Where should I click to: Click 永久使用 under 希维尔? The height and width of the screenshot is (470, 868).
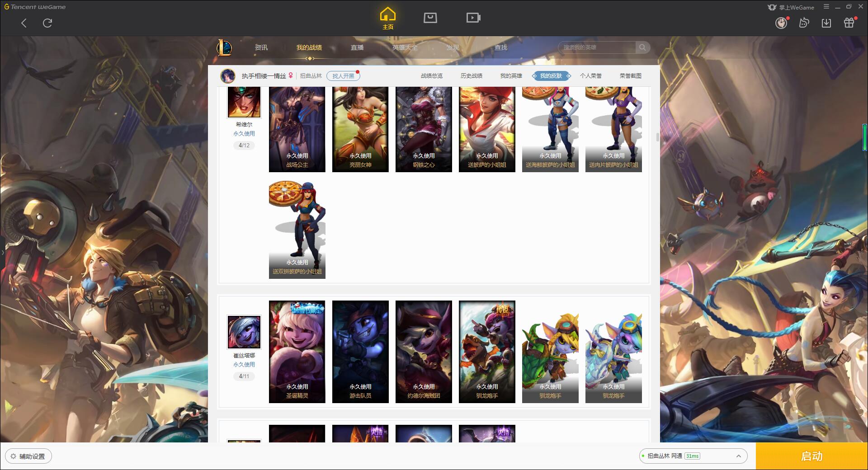click(244, 134)
